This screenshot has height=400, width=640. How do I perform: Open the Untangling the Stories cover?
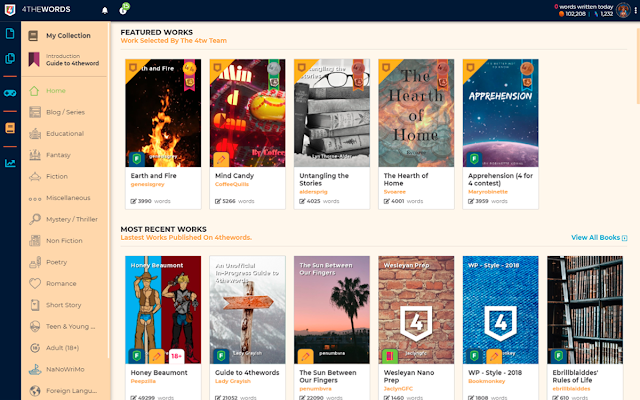click(x=332, y=113)
